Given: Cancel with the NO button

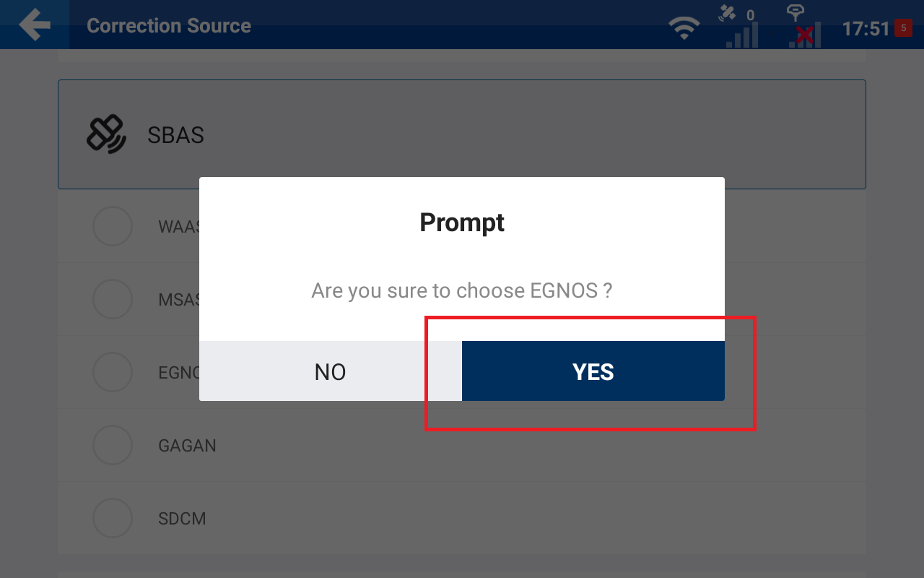Looking at the screenshot, I should [x=331, y=371].
